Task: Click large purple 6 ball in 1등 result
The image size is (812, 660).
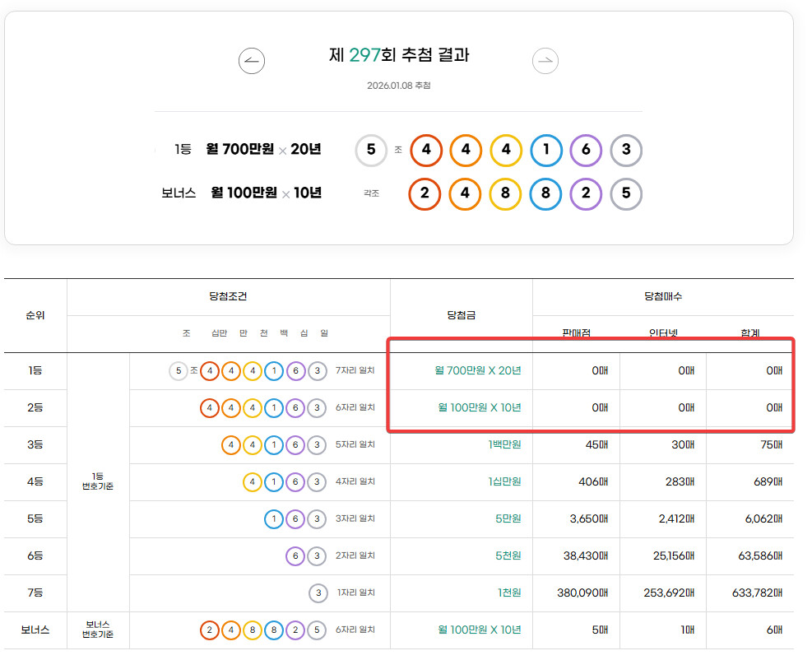Action: point(586,151)
